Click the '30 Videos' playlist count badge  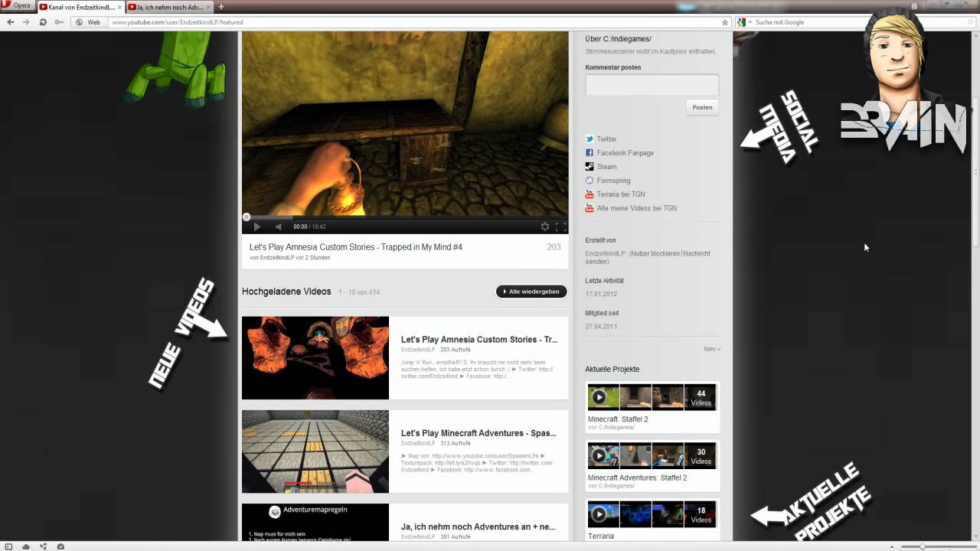(x=701, y=456)
